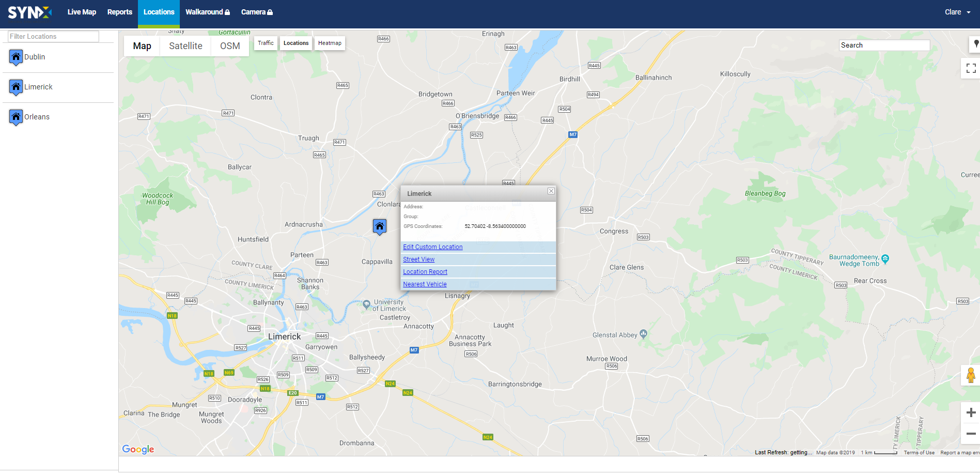Open the Reports tab

120,12
